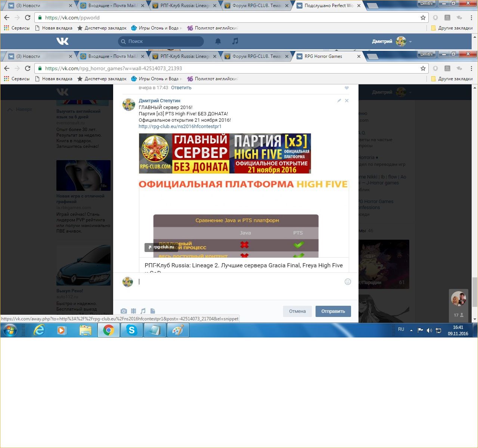Attach audio with the music note icon
478x448 pixels.
[x=143, y=311]
